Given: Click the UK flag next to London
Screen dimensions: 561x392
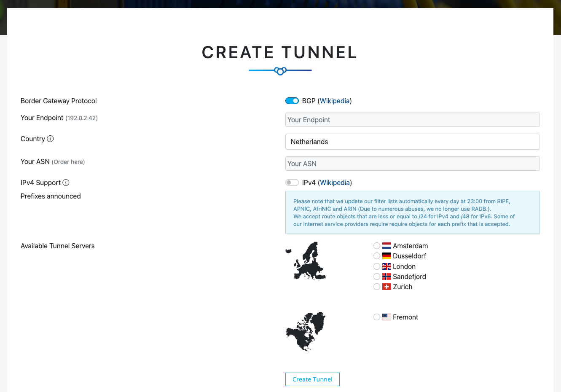Looking at the screenshot, I should click(x=387, y=266).
